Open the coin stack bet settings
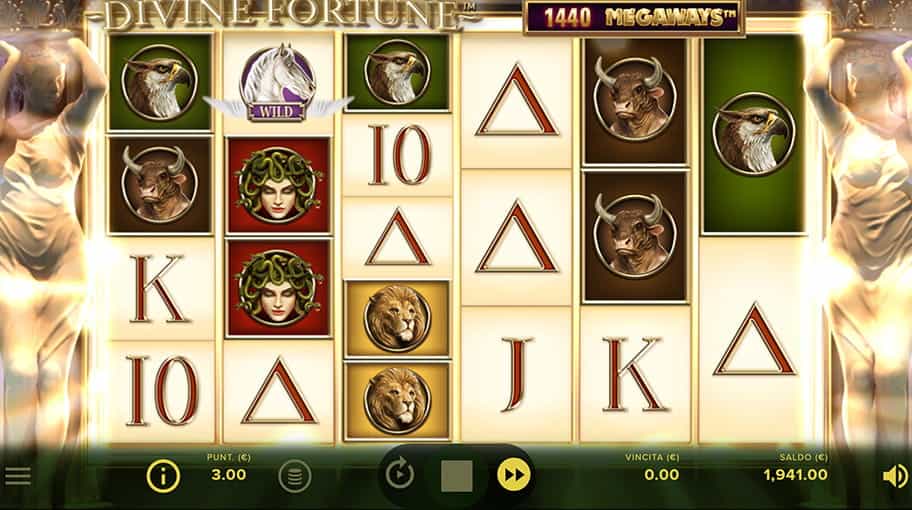The image size is (912, 510). pos(295,477)
